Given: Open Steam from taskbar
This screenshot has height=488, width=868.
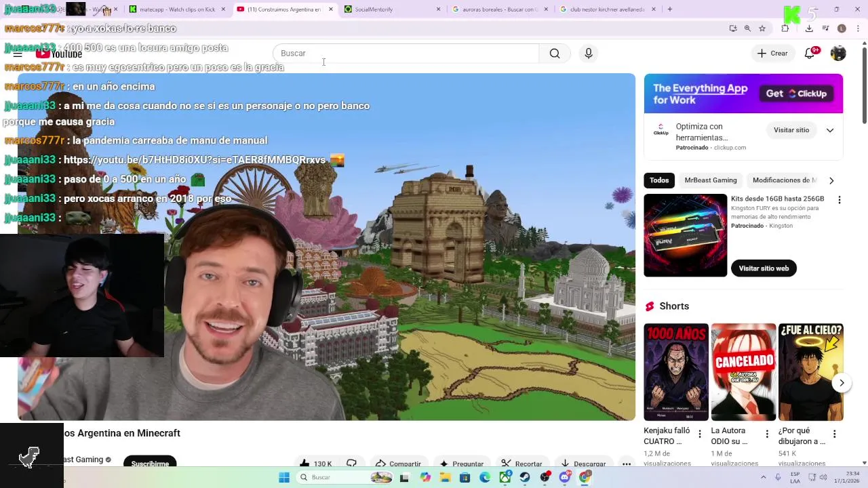Looking at the screenshot, I should click(525, 478).
